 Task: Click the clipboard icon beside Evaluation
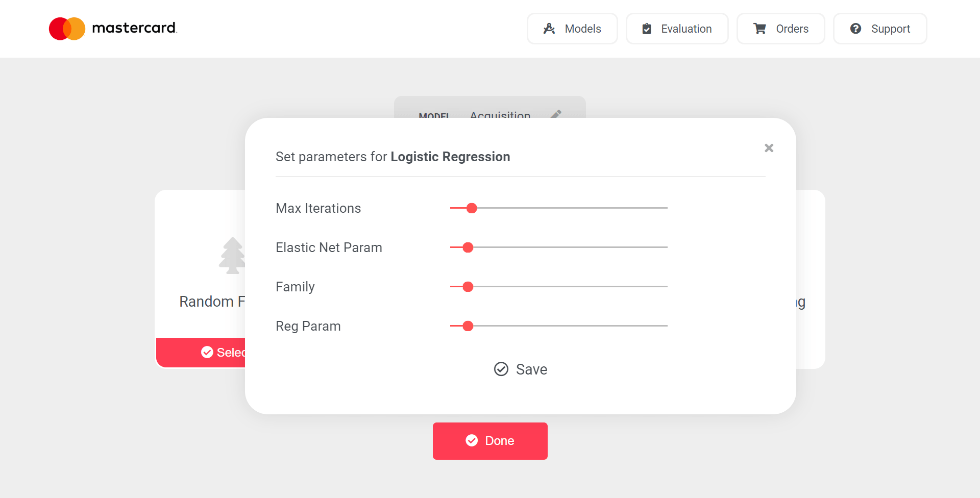click(x=647, y=29)
